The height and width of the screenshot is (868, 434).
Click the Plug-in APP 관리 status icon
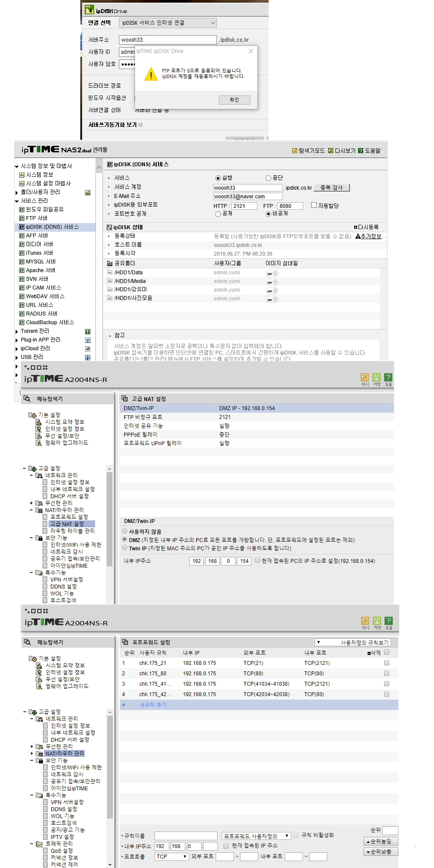point(88,340)
